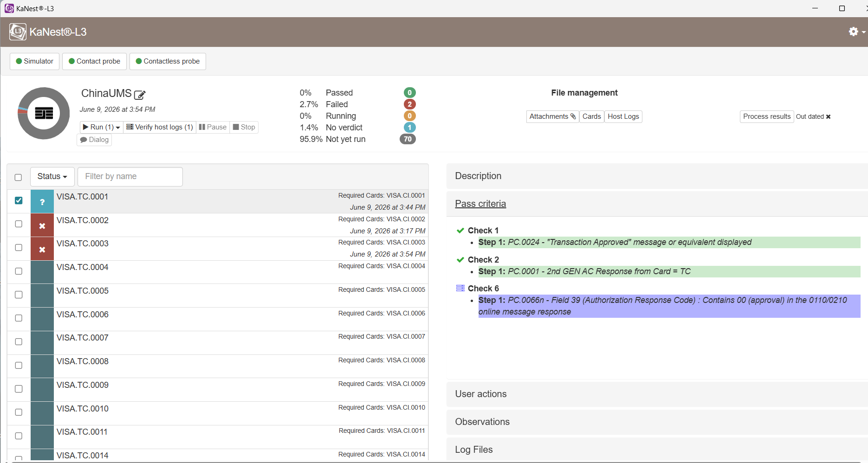868x463 pixels.
Task: Check the VISA.TC.0006 checkbox
Action: 19,318
